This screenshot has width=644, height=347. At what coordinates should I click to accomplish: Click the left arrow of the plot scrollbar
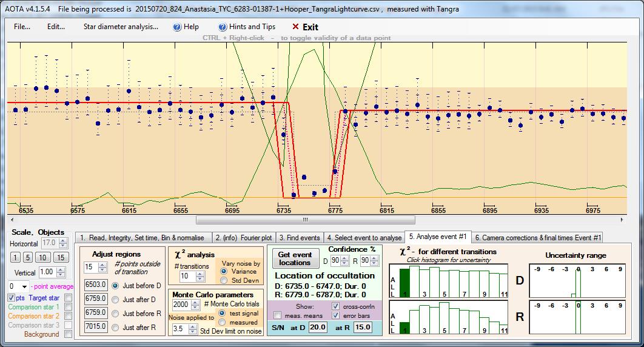coord(12,220)
